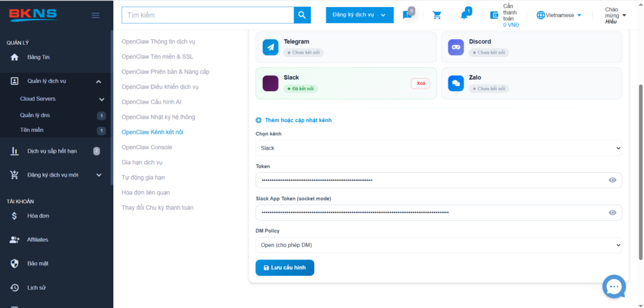
Task: Click the 0 VNĐ balance amount
Action: pyautogui.click(x=511, y=25)
